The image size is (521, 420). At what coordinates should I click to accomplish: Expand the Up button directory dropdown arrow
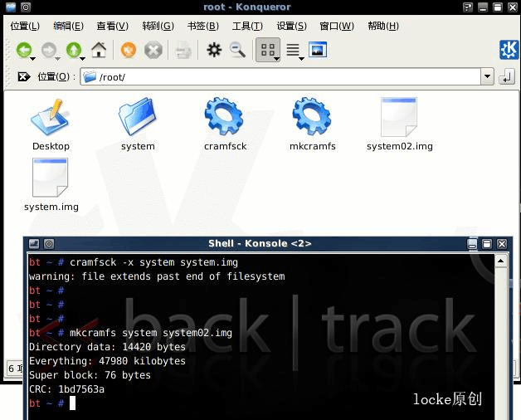tap(82, 59)
